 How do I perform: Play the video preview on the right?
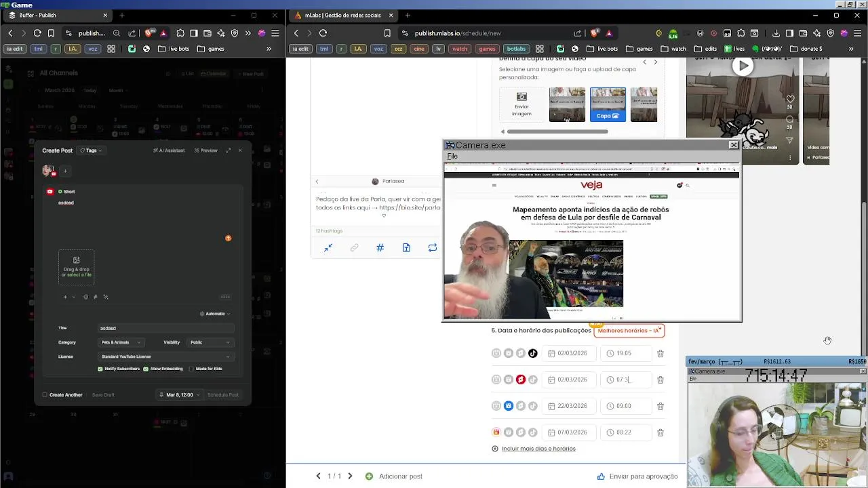click(744, 66)
